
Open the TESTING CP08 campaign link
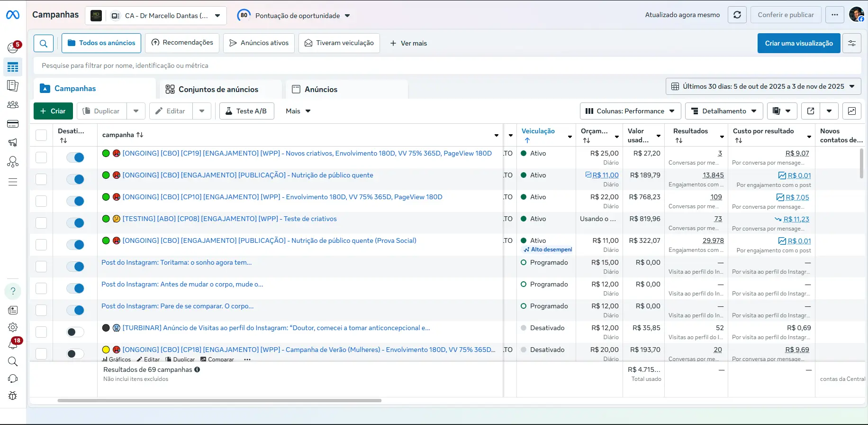[229, 219]
